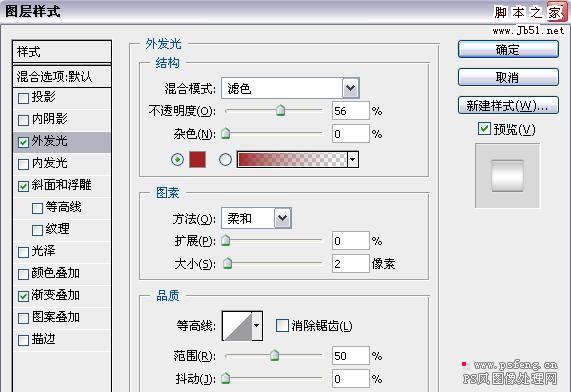Uncheck the 外发光 outer glow checkbox

click(23, 142)
